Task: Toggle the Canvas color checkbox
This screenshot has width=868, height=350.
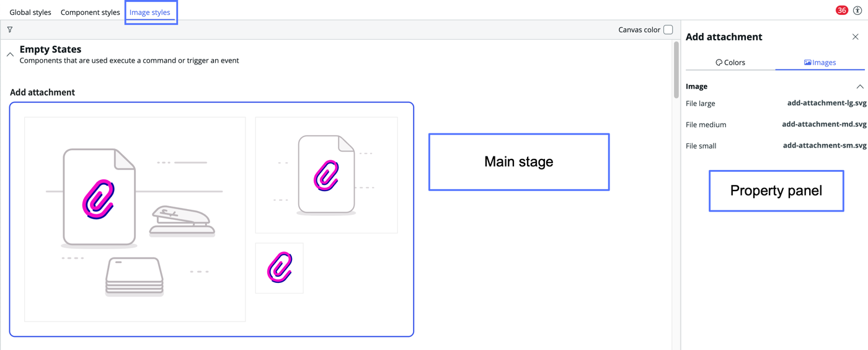Action: tap(668, 30)
